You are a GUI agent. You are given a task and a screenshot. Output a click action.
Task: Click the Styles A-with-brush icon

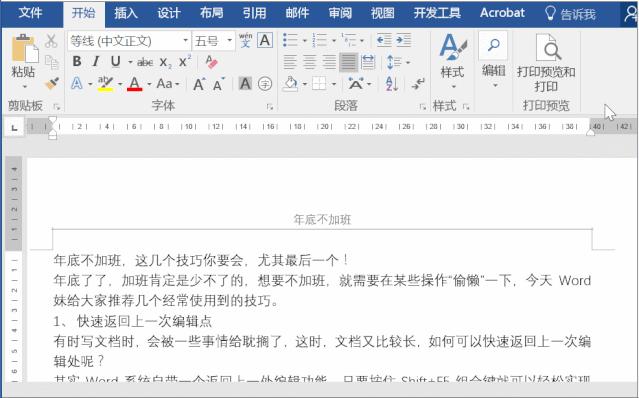pos(452,47)
